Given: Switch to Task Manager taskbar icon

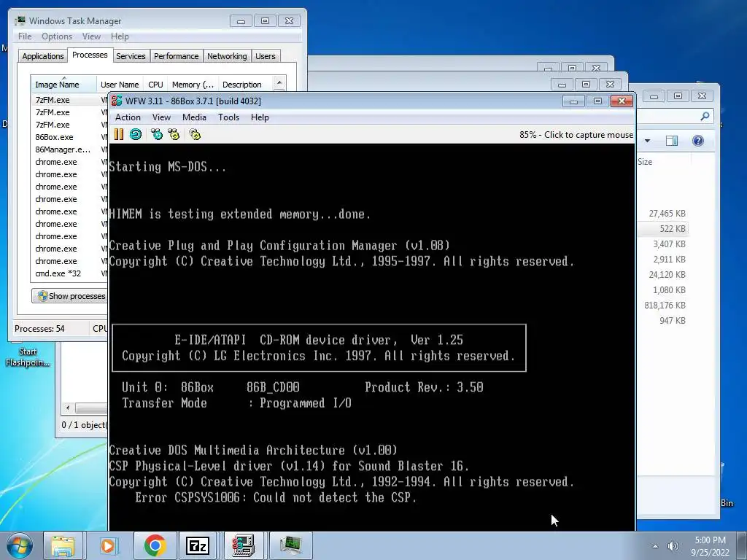Looking at the screenshot, I should tap(290, 545).
